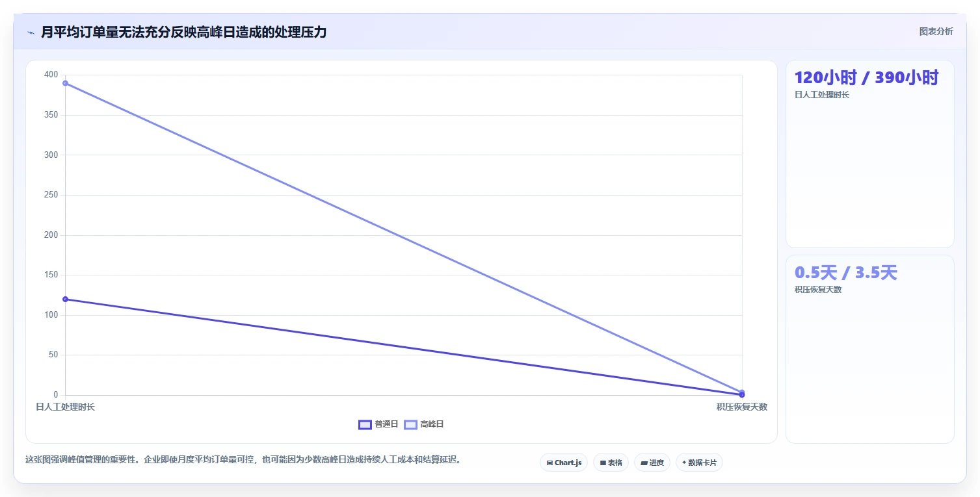Click the 日人工处理时长 x-axis label
This screenshot has width=980, height=497.
tap(65, 407)
